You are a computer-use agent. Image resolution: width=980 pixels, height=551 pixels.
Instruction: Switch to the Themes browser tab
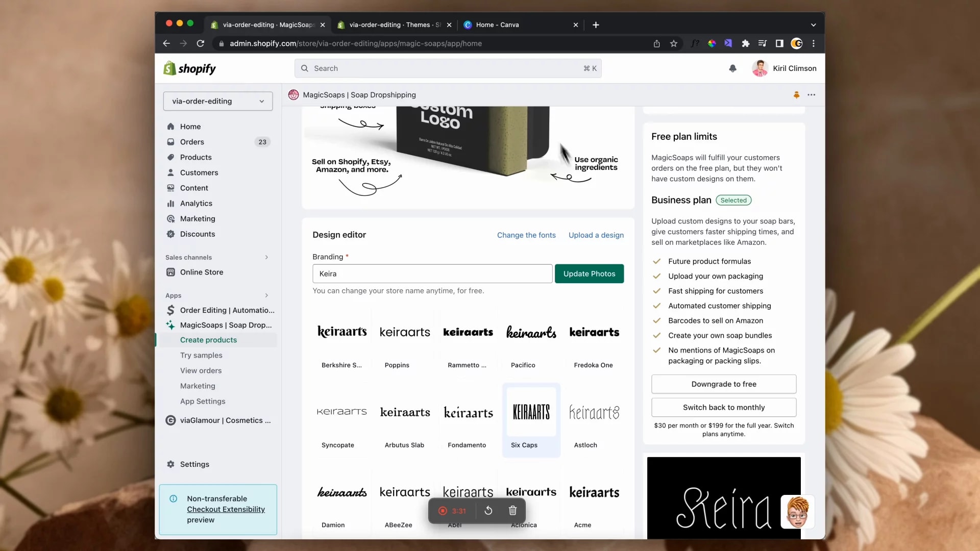[395, 24]
